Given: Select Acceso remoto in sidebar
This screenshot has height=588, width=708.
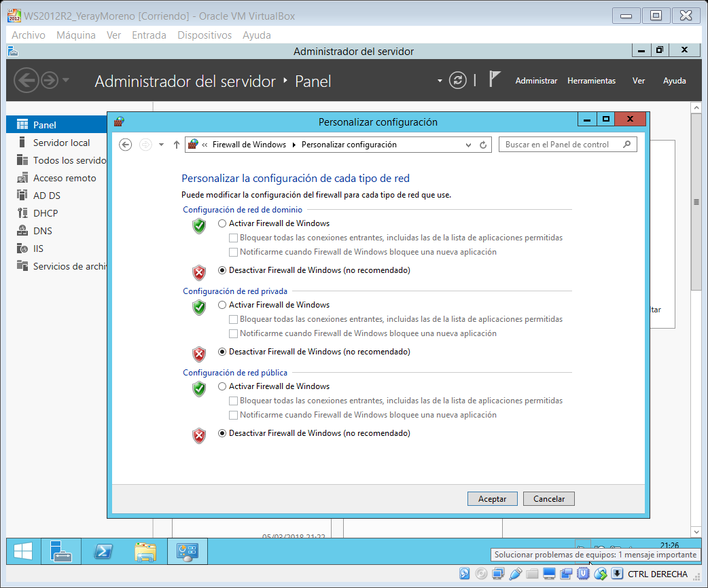Looking at the screenshot, I should pyautogui.click(x=65, y=178).
